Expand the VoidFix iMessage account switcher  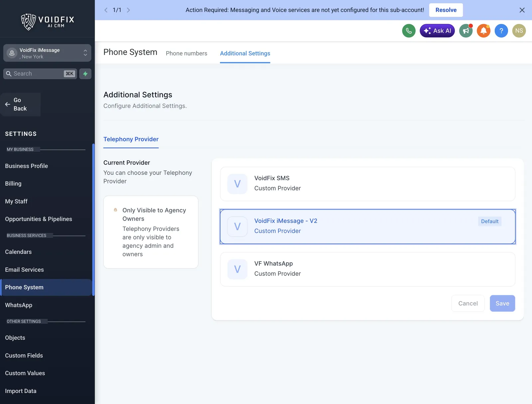point(47,53)
